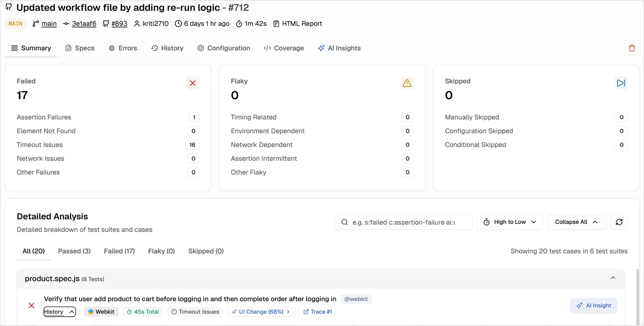The height and width of the screenshot is (326, 644).
Task: Click the Element Not Found row
Action: (x=108, y=131)
